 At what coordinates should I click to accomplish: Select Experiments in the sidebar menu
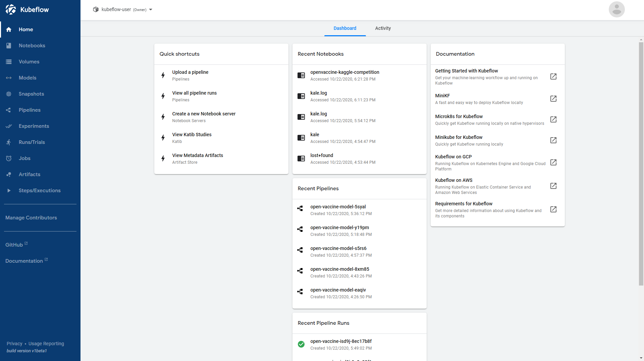tap(34, 126)
